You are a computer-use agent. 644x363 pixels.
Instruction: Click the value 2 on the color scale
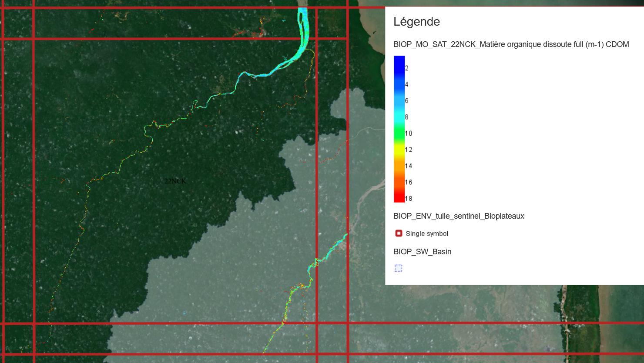(x=407, y=68)
